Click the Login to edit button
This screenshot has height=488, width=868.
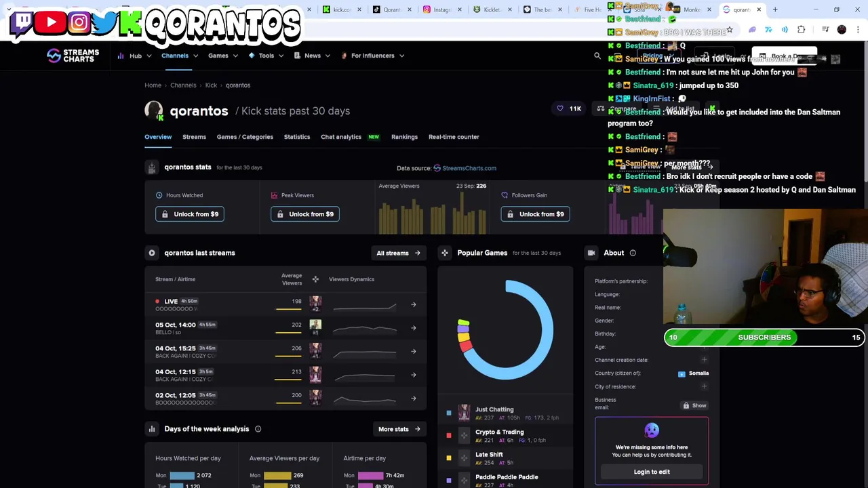(x=652, y=472)
